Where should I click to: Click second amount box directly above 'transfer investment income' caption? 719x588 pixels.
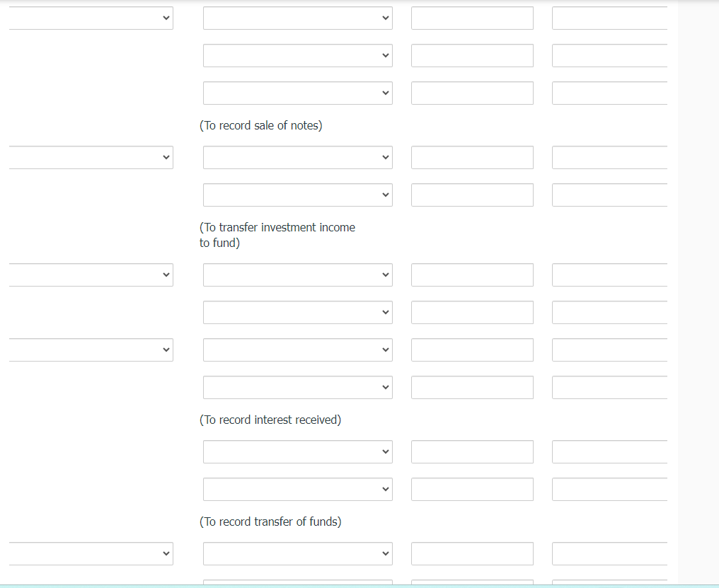[x=609, y=195]
